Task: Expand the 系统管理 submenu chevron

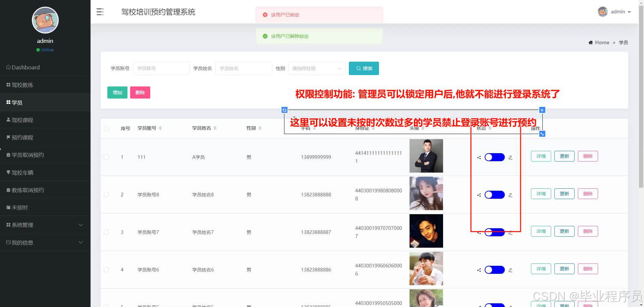Action: [x=81, y=225]
